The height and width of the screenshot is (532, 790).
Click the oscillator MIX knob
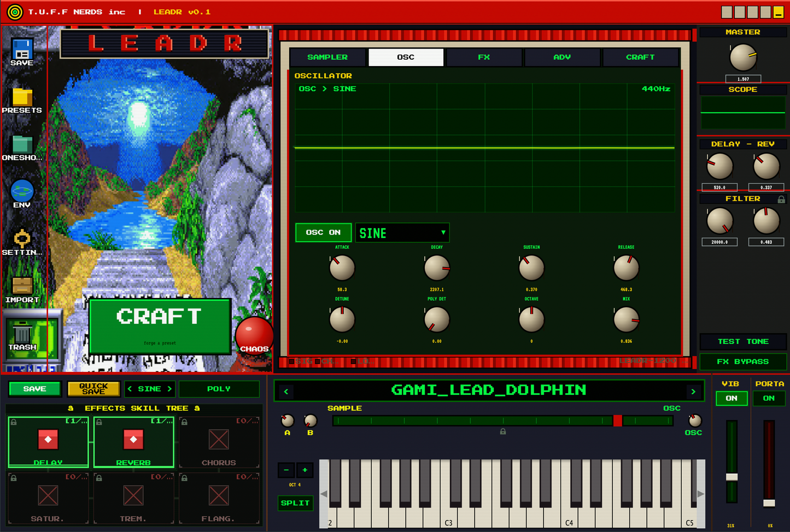[x=627, y=319]
